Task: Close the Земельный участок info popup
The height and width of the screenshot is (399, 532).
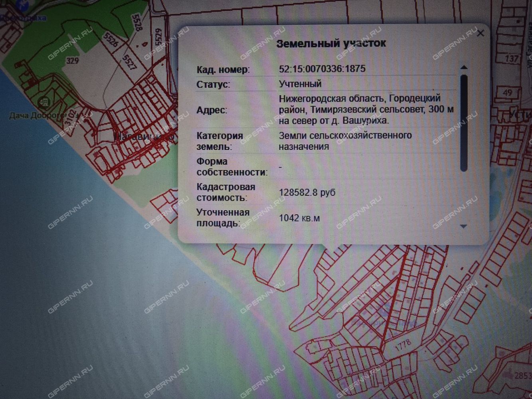Action: tap(481, 33)
